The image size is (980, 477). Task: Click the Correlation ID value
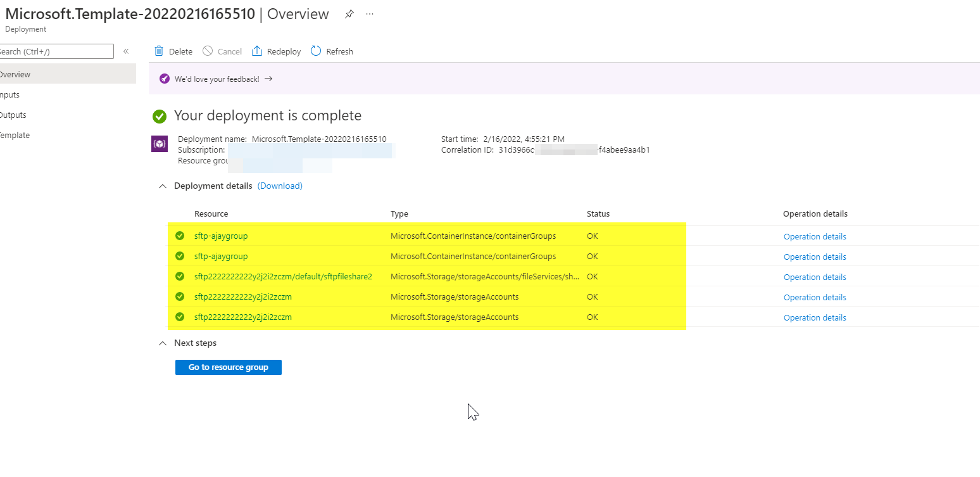pyautogui.click(x=574, y=150)
